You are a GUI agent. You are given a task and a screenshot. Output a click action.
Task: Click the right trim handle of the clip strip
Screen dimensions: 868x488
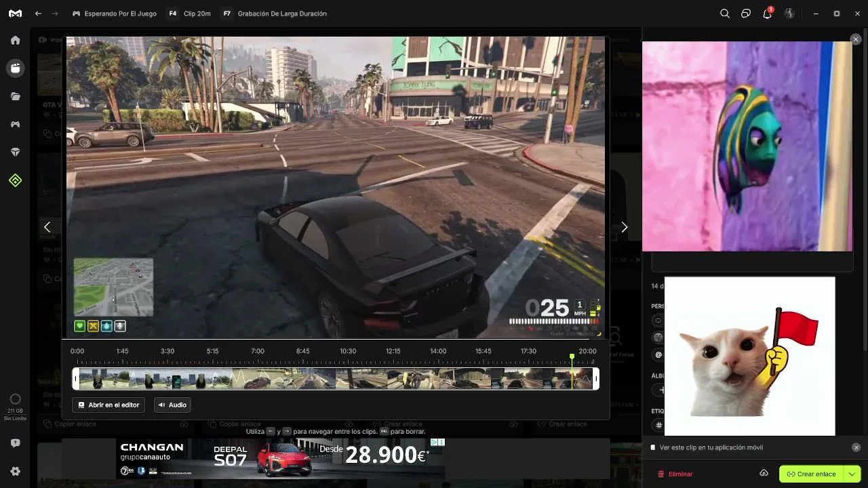(x=596, y=378)
